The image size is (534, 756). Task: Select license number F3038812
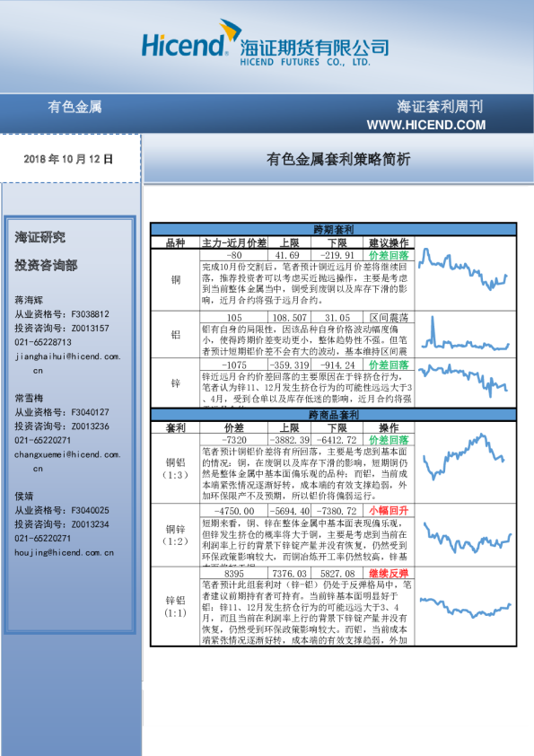click(x=90, y=314)
